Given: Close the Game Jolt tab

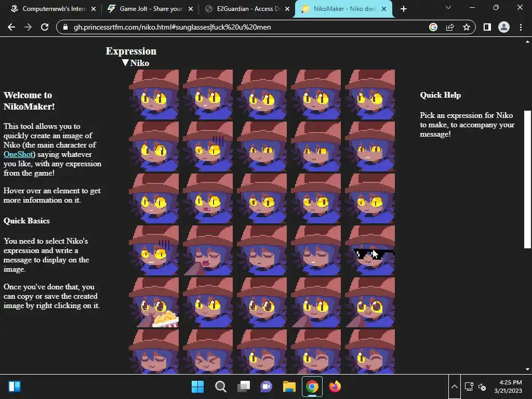Looking at the screenshot, I should (x=191, y=9).
